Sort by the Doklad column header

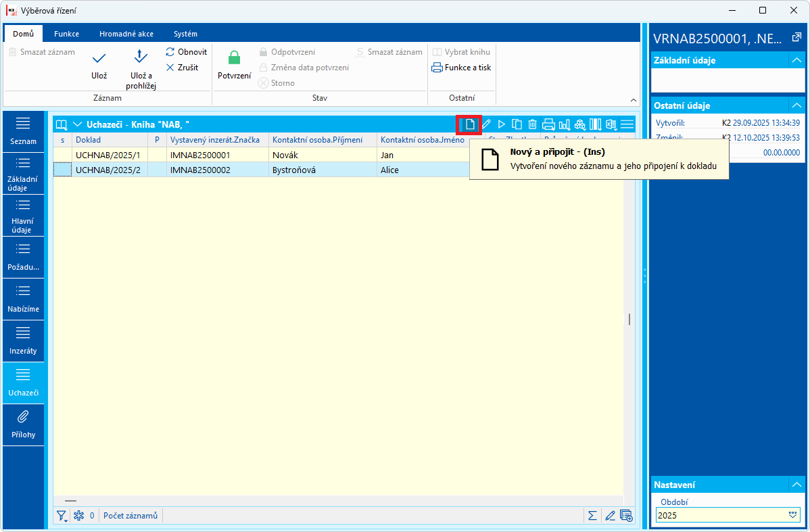[110, 140]
